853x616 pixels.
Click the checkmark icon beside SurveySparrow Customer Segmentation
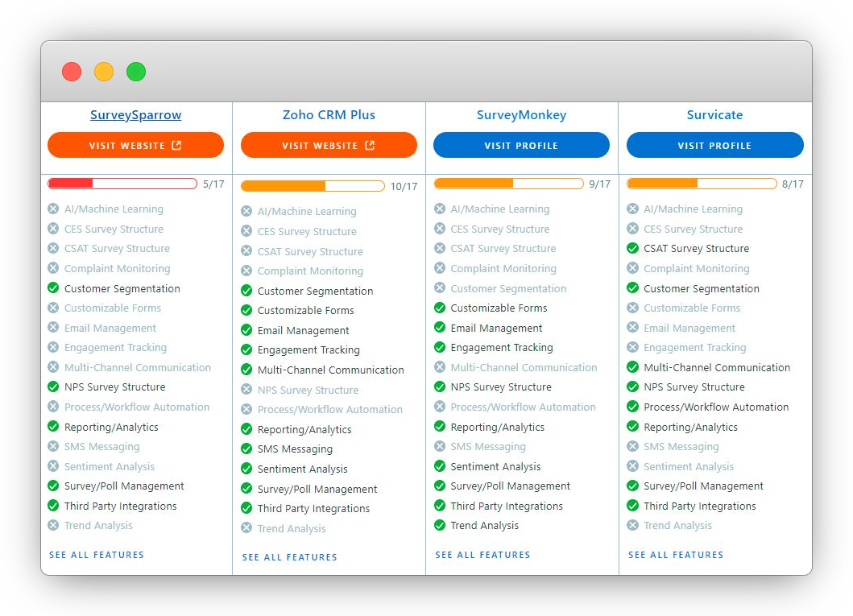pyautogui.click(x=53, y=288)
